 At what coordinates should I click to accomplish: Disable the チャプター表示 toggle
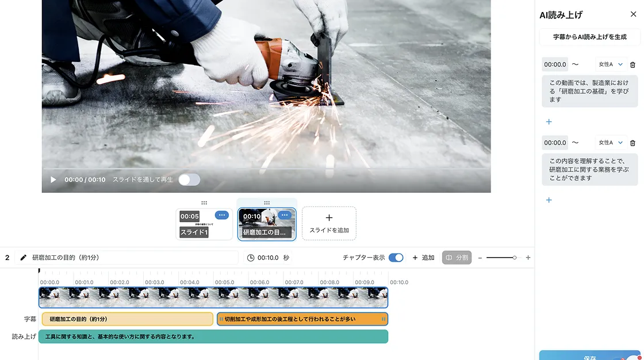click(396, 258)
